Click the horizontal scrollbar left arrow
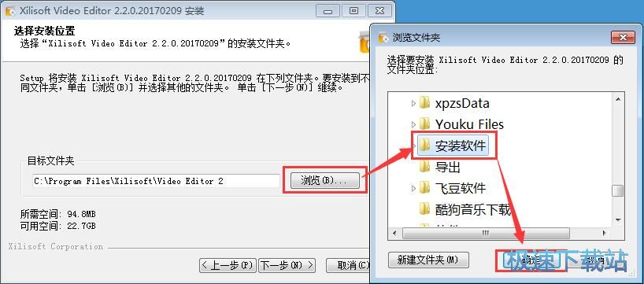 click(394, 234)
